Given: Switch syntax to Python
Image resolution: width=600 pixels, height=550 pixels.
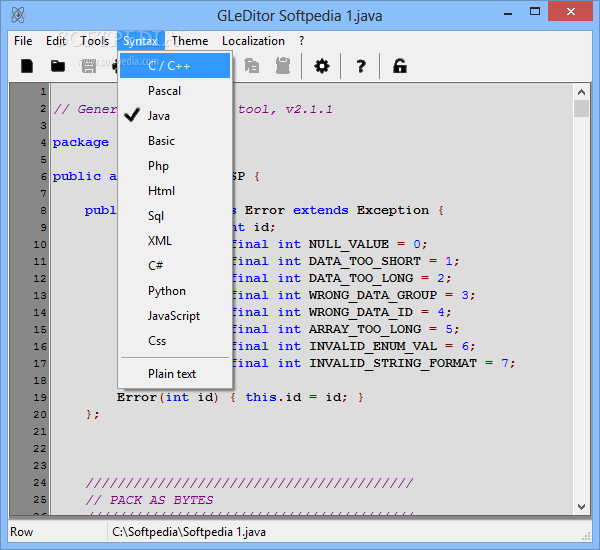Looking at the screenshot, I should pyautogui.click(x=175, y=291).
